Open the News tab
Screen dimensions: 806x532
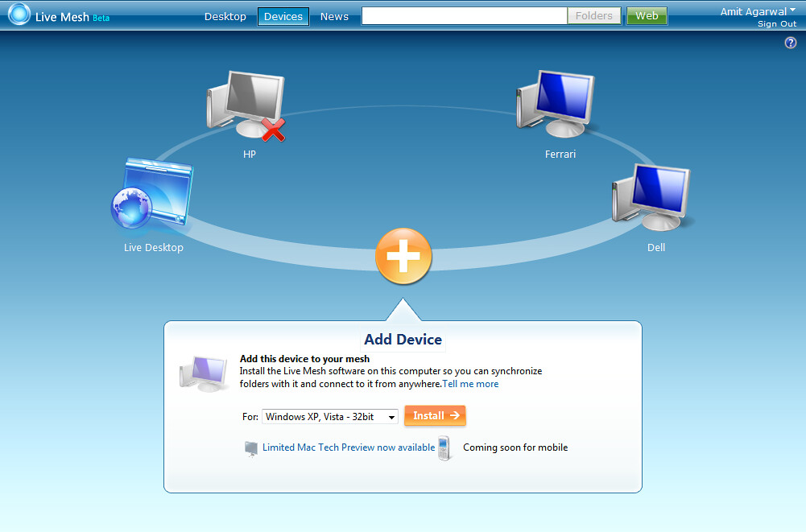[334, 15]
